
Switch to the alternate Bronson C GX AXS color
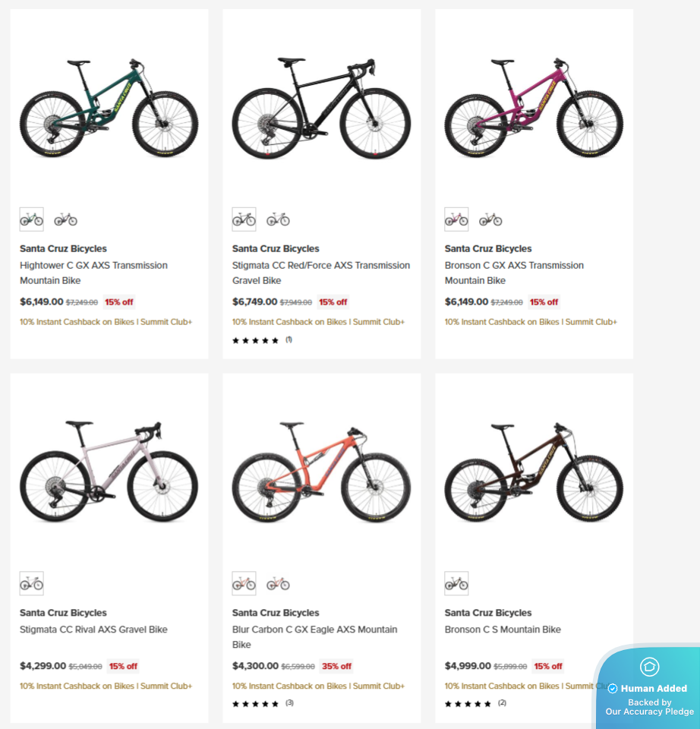pos(490,219)
